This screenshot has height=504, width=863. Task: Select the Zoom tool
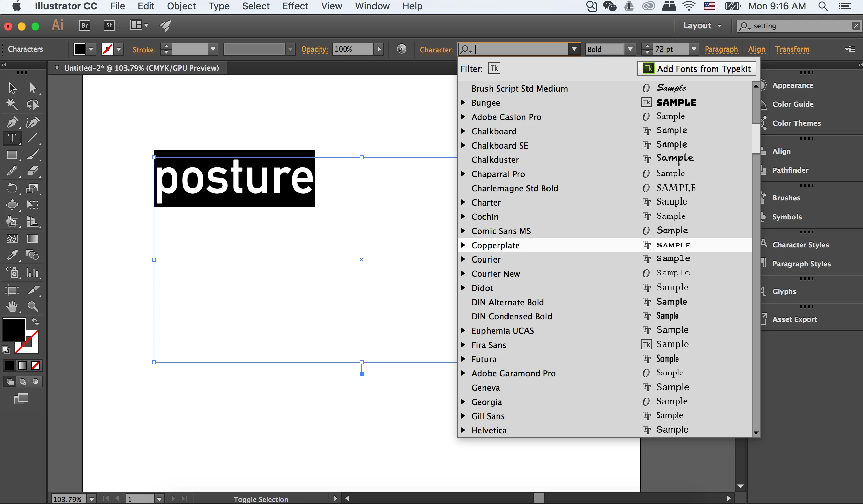[x=33, y=307]
